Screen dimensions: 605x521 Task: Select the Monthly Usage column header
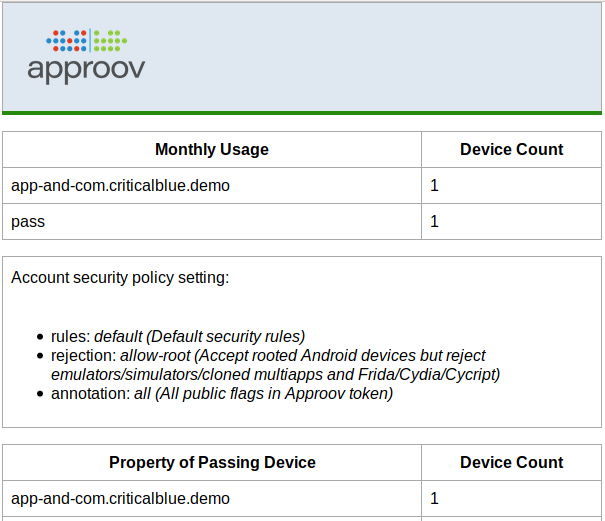tap(212, 150)
